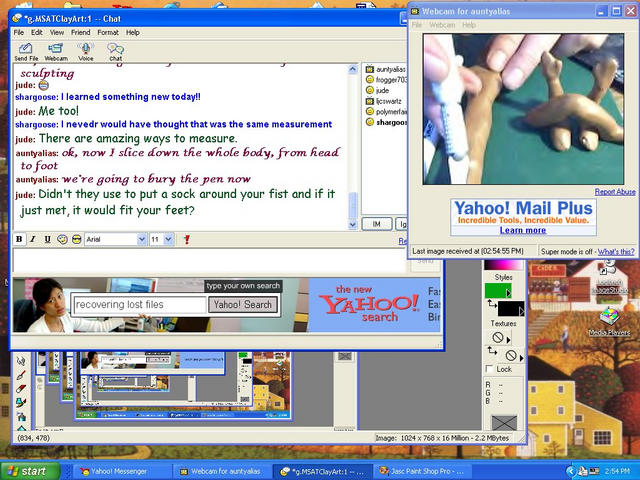Open the View menu in chat window
This screenshot has width=640, height=480.
pyautogui.click(x=57, y=32)
